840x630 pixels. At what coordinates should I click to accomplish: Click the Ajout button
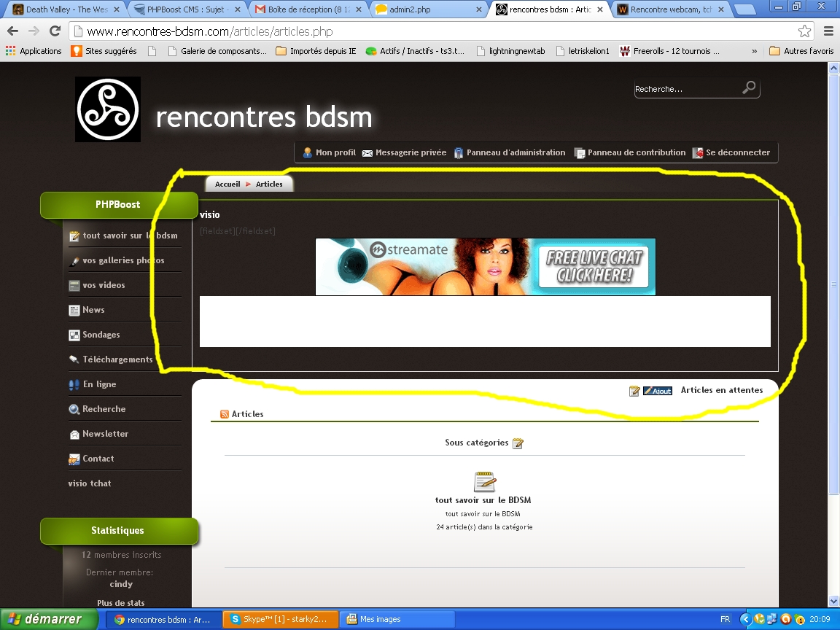[x=658, y=391]
